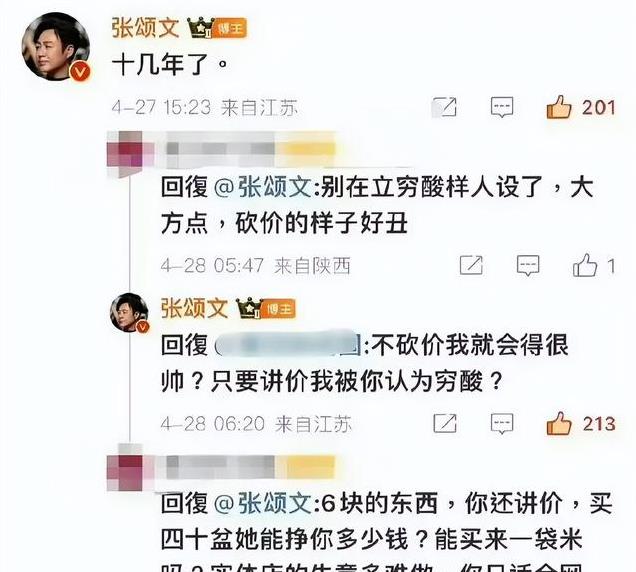Like the top comment with 201 likes
The height and width of the screenshot is (572, 636).
pos(559,107)
